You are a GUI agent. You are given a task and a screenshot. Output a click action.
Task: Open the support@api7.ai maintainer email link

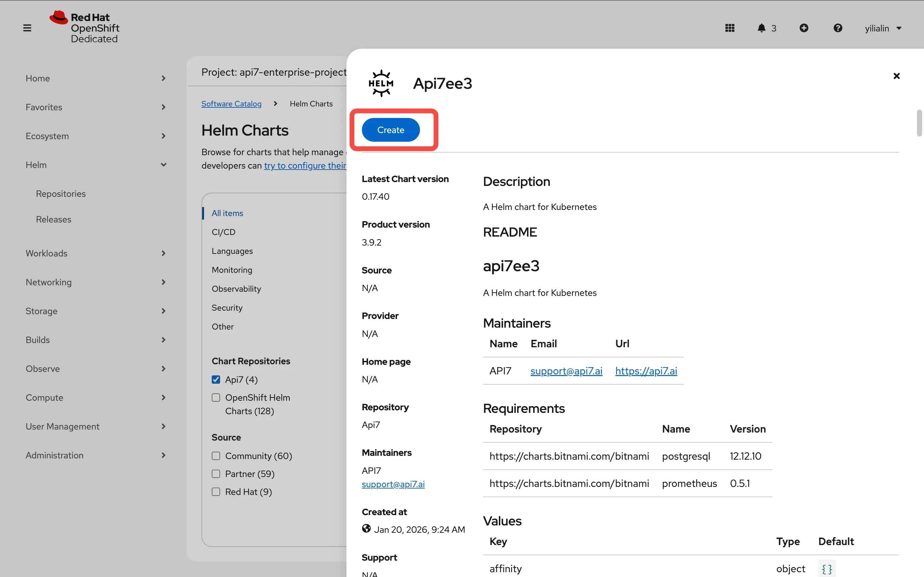click(566, 371)
